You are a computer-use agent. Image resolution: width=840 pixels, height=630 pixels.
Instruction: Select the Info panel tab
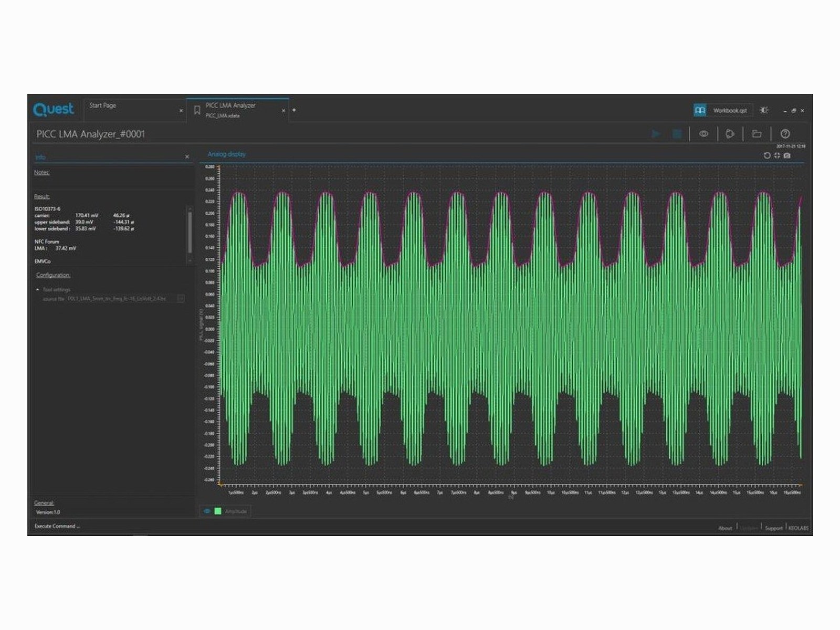click(x=40, y=157)
